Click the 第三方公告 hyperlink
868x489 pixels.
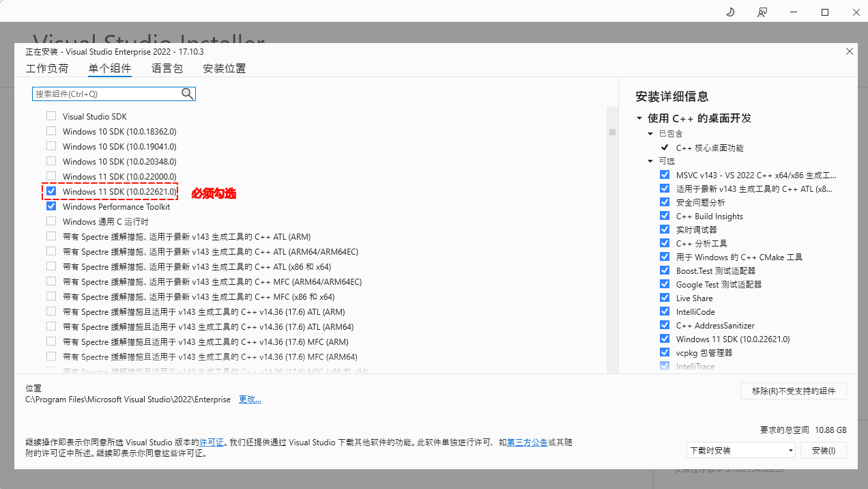(x=527, y=442)
